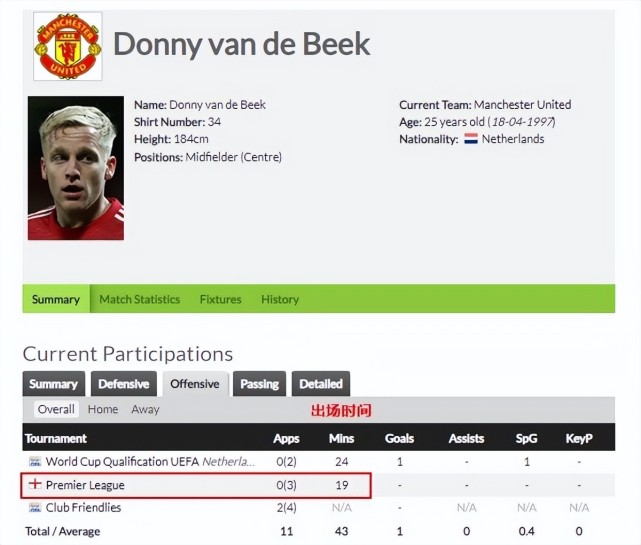Select the dark Summary participations tab
641x545 pixels.
click(54, 384)
